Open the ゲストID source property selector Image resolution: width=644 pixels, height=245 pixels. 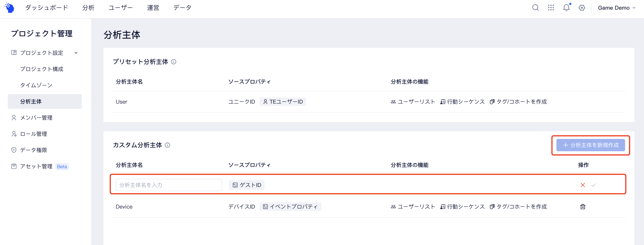(x=247, y=185)
